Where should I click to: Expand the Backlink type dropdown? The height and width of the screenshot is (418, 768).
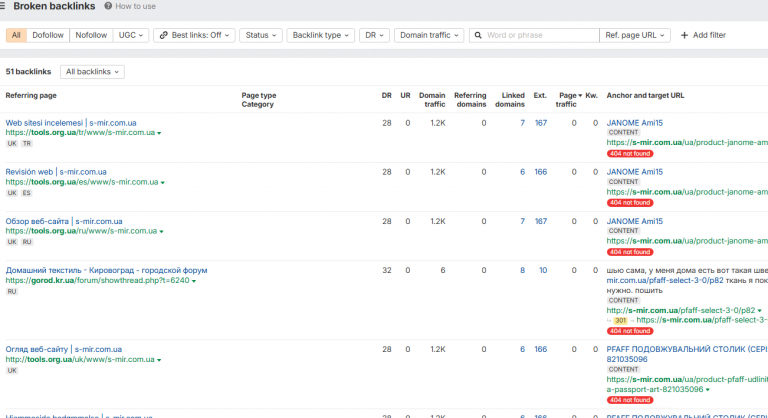(320, 35)
